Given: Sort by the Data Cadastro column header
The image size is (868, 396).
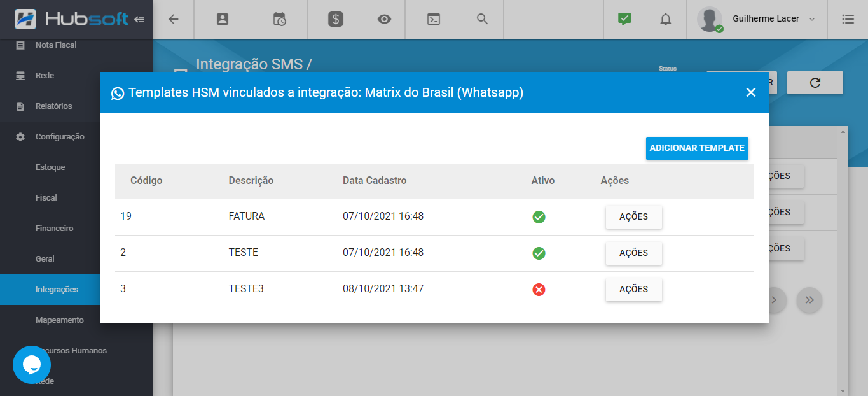Looking at the screenshot, I should [x=375, y=180].
